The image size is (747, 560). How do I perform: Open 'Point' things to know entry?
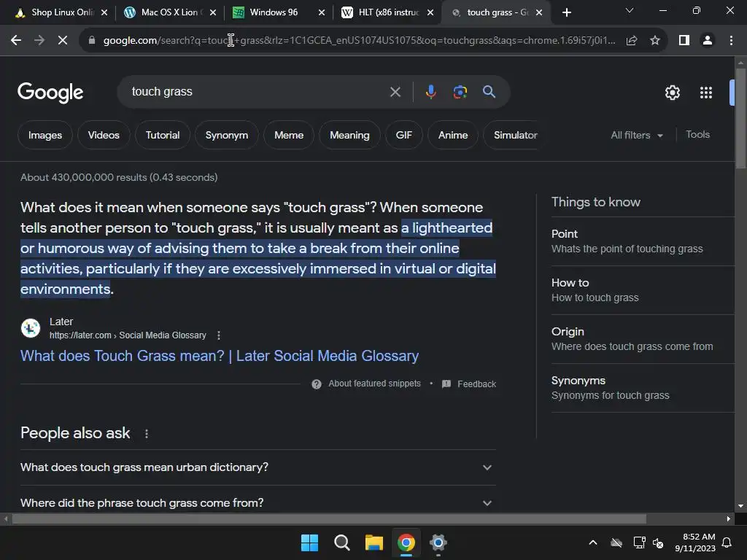[643, 241]
